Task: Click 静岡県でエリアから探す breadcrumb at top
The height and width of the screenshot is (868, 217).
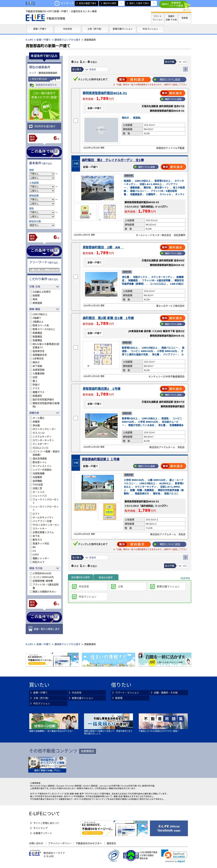Action: (x=67, y=40)
